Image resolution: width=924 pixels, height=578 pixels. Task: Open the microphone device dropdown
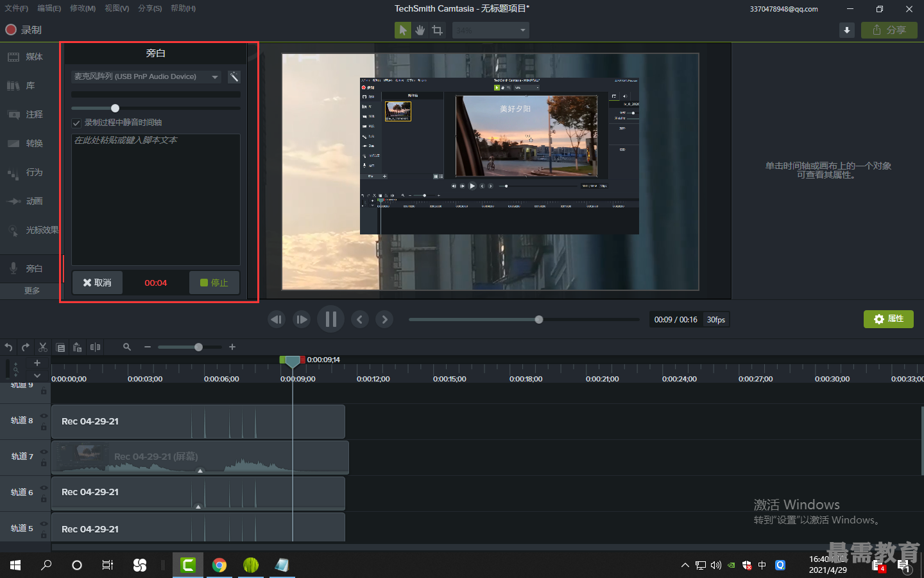click(146, 76)
